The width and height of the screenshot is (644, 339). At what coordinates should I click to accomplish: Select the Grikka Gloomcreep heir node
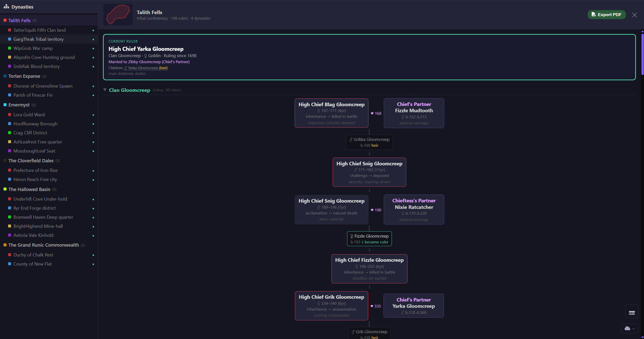(369, 142)
